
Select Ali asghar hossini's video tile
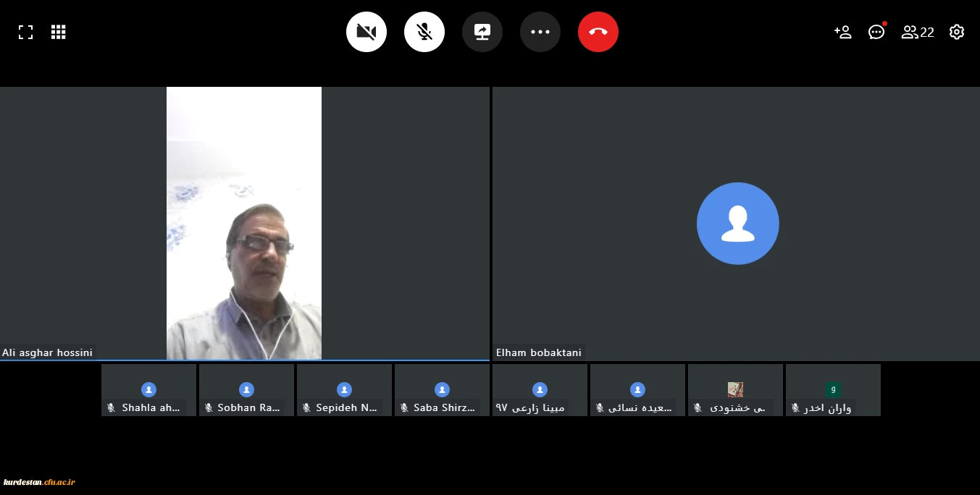tap(244, 223)
